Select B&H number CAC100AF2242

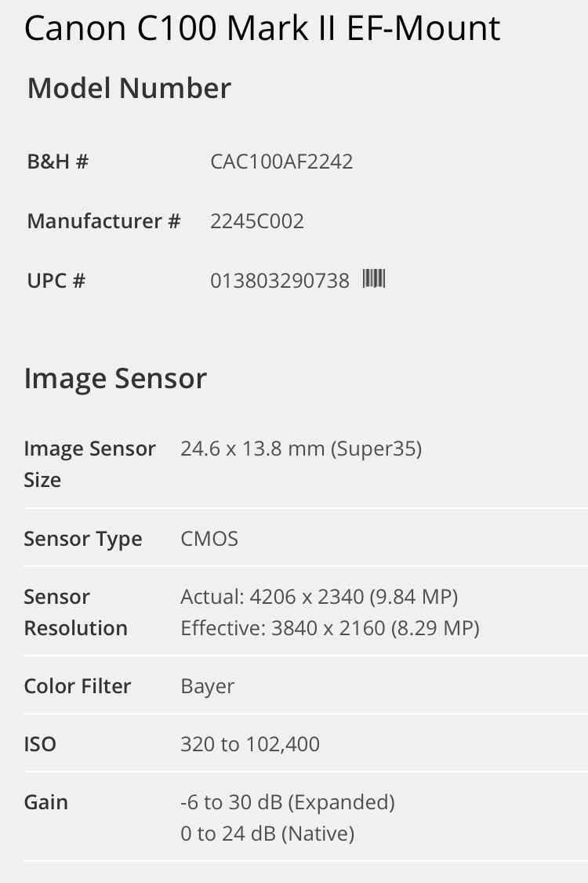point(281,162)
